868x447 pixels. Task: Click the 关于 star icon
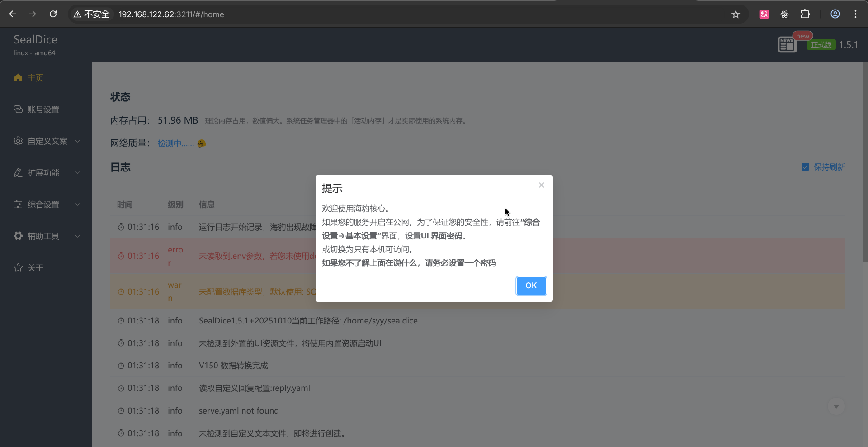tap(18, 268)
